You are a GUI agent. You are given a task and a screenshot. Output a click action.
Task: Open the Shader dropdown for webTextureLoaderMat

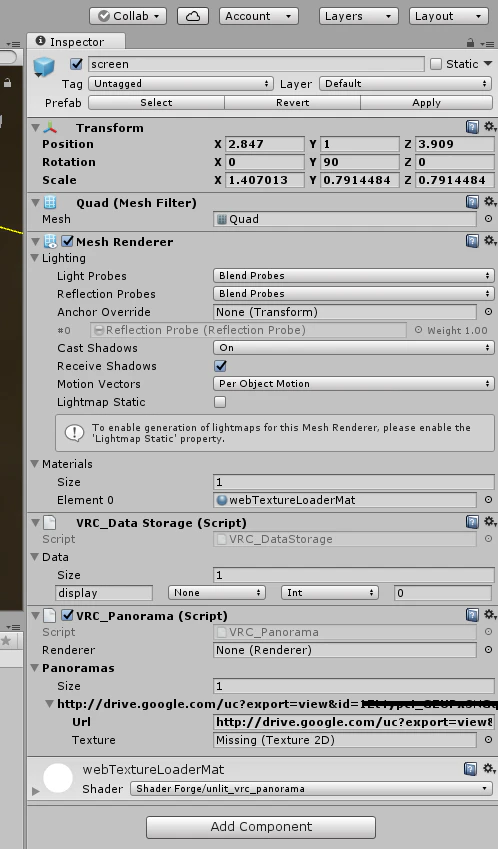tap(311, 788)
